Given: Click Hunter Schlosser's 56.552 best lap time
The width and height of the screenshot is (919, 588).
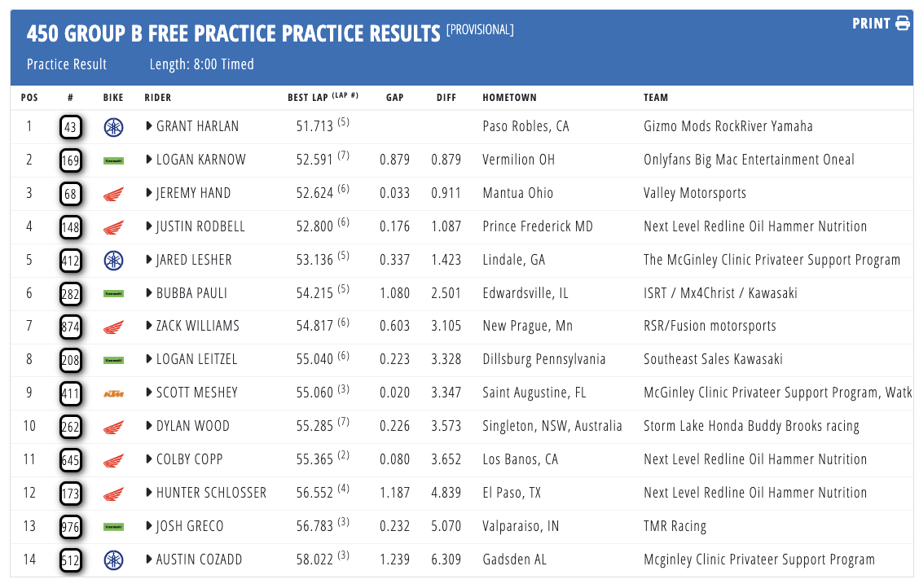Looking at the screenshot, I should 314,493.
